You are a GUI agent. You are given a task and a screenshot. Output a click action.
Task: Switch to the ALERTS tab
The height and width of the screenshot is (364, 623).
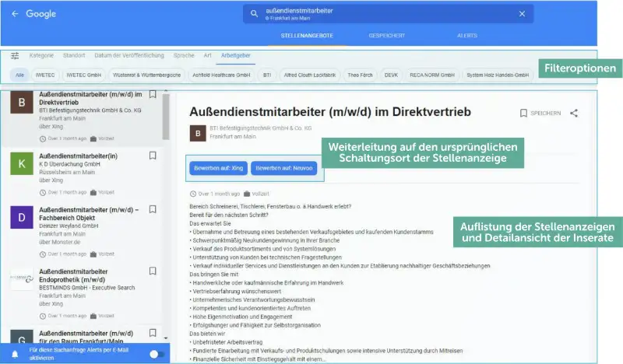pos(466,36)
